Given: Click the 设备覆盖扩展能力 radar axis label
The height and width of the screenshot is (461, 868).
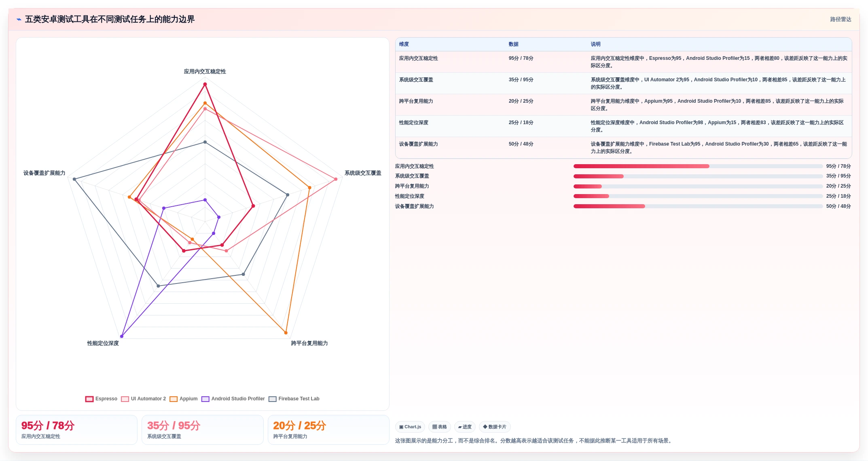Looking at the screenshot, I should [44, 173].
